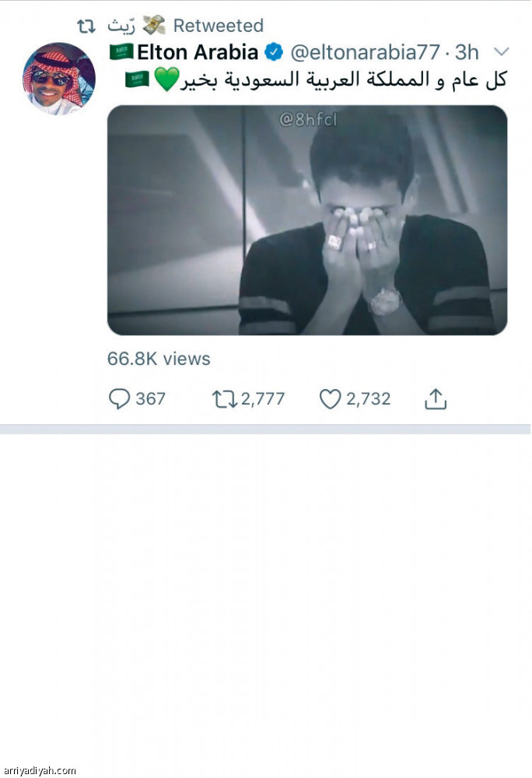Retweet using the retweet arrows icon
This screenshot has width=532, height=778.
click(x=224, y=399)
